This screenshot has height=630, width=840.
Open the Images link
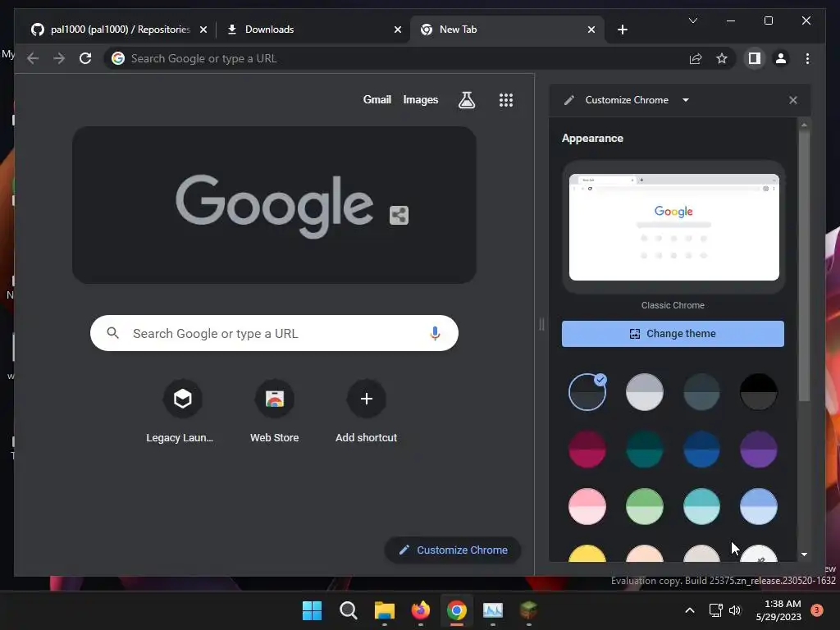click(421, 99)
